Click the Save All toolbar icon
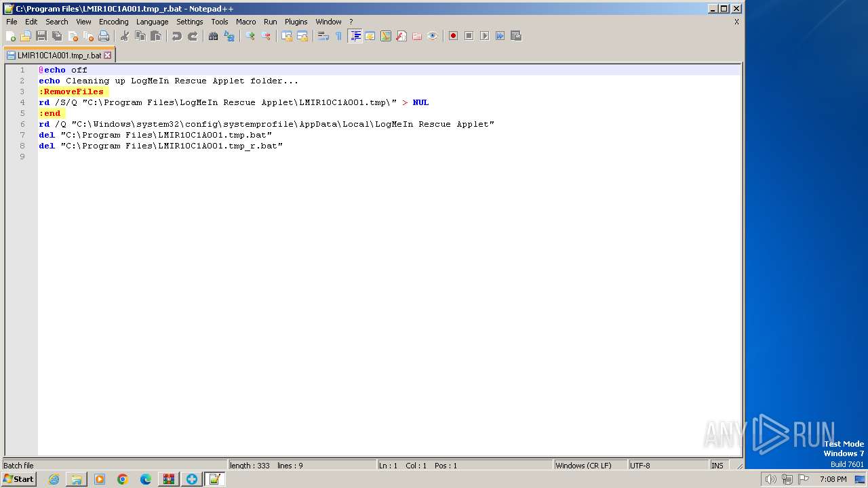This screenshot has width=868, height=488. 57,36
